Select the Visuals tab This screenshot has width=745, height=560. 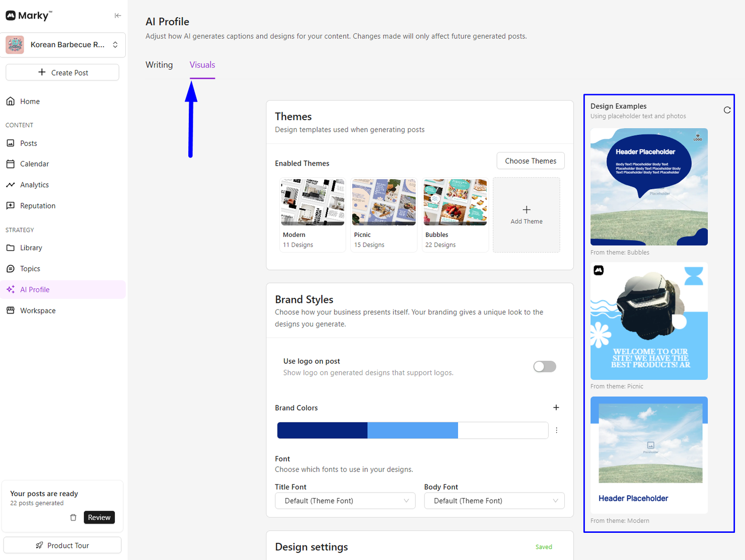(x=202, y=65)
